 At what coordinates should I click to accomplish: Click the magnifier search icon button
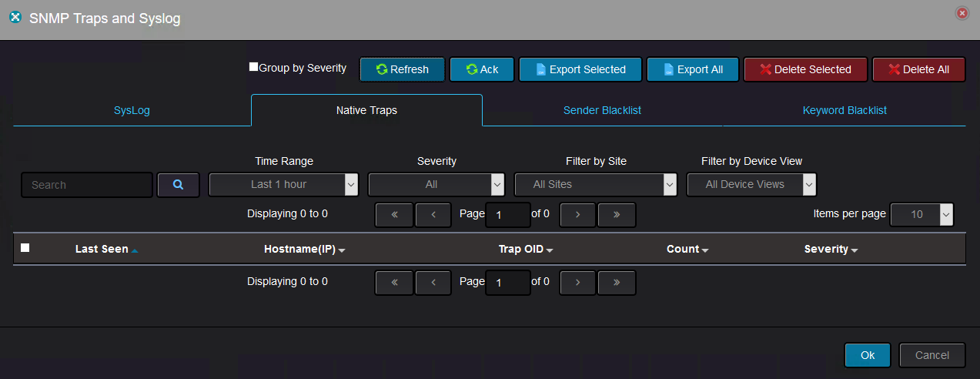click(x=178, y=185)
